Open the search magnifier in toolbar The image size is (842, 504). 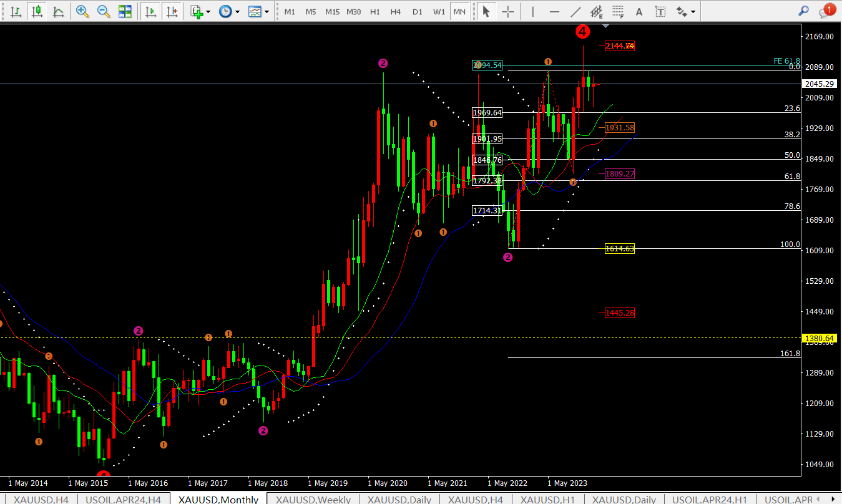804,11
